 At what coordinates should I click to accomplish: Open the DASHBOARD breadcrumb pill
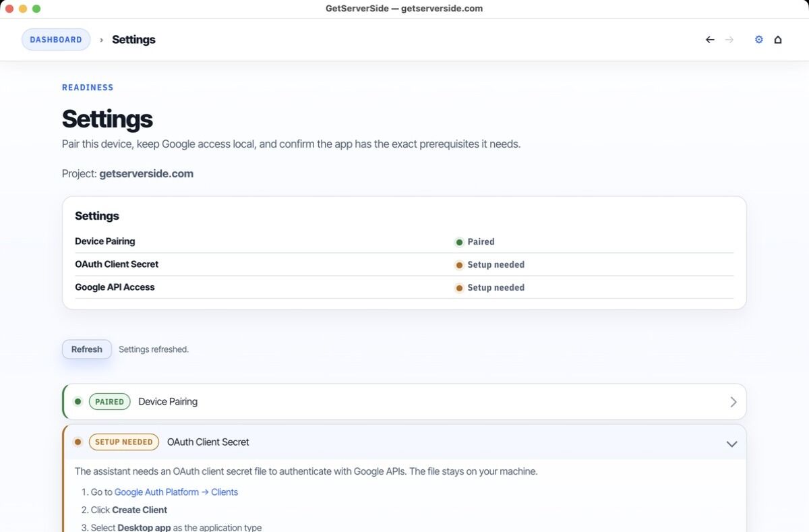(56, 39)
